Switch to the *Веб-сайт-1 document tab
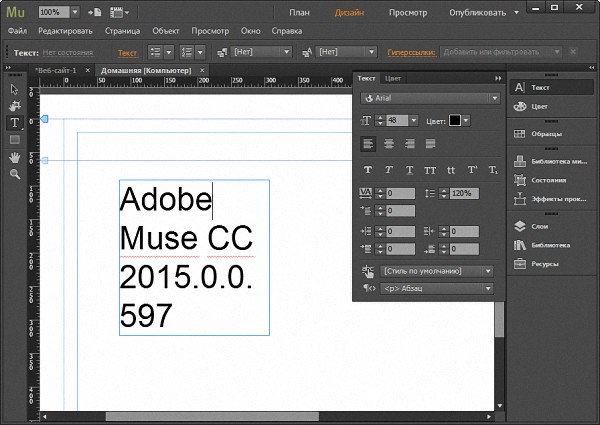 pyautogui.click(x=55, y=70)
